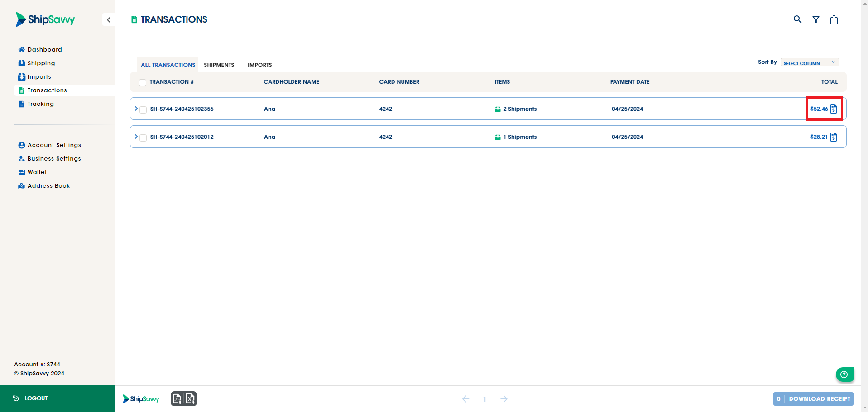Click the Shipping box icon in sidebar
Screen dimensions: 868x412
click(21, 63)
